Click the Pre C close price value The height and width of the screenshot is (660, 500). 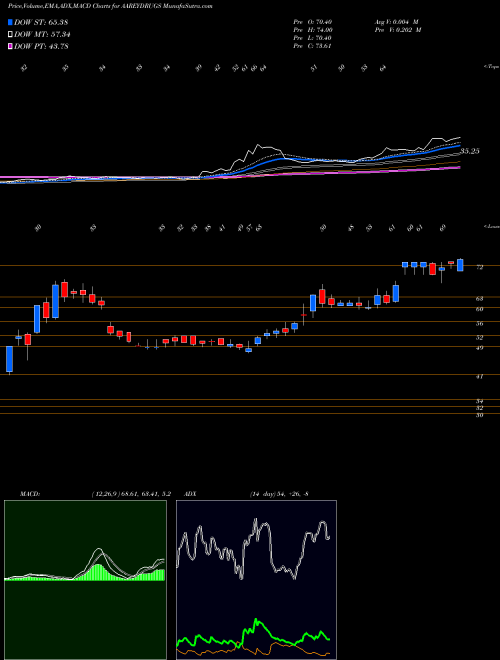(x=324, y=46)
